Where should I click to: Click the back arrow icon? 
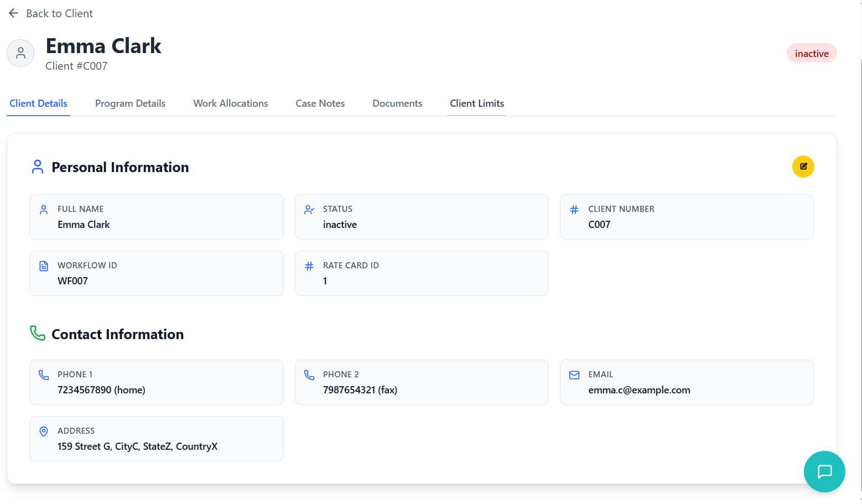pos(14,13)
